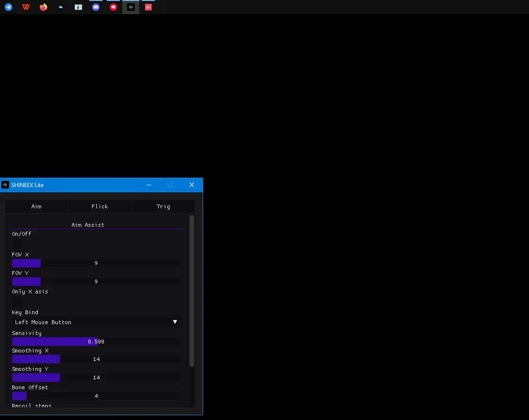Select the active SHINEEX taskbar icon

131,7
